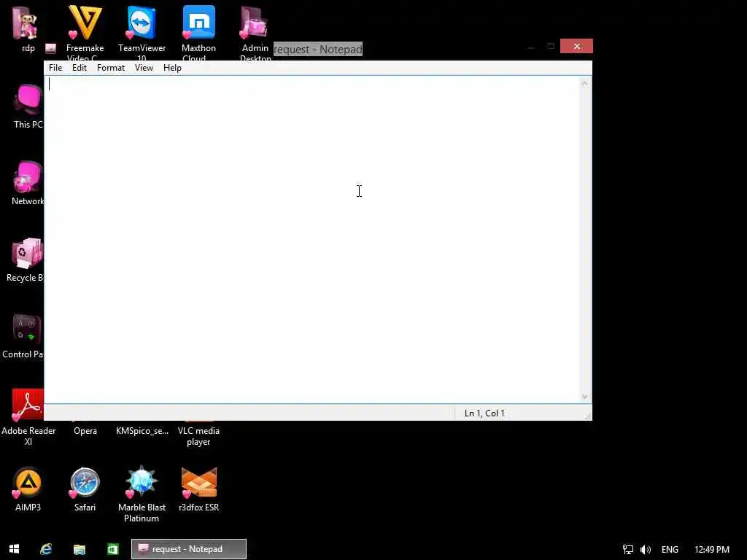
Task: Open the network icon in system tray
Action: tap(628, 550)
